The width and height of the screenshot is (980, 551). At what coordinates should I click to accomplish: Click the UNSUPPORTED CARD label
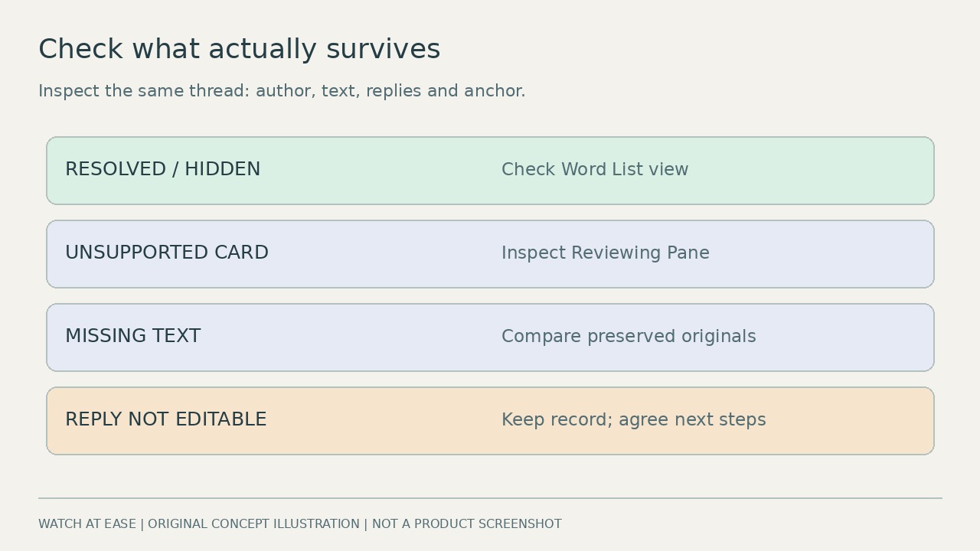tap(167, 253)
